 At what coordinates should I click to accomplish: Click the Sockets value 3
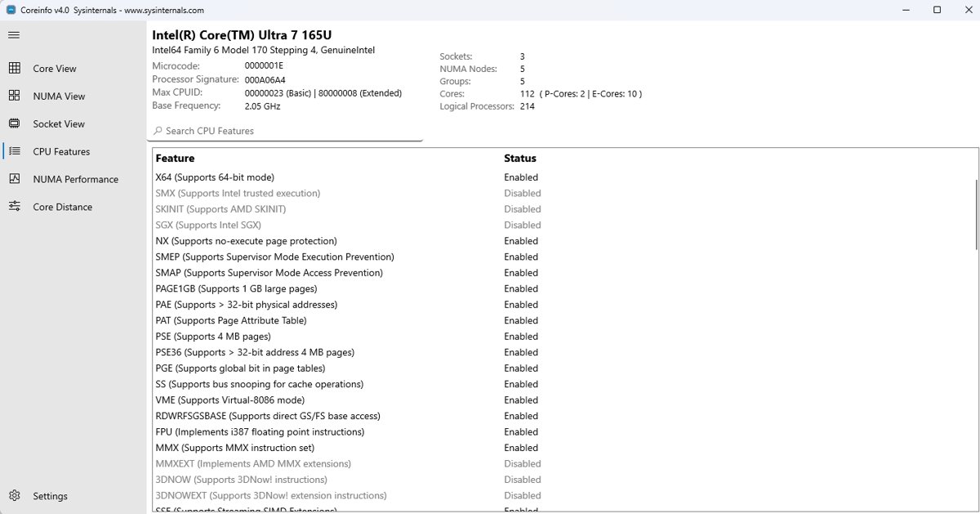522,56
